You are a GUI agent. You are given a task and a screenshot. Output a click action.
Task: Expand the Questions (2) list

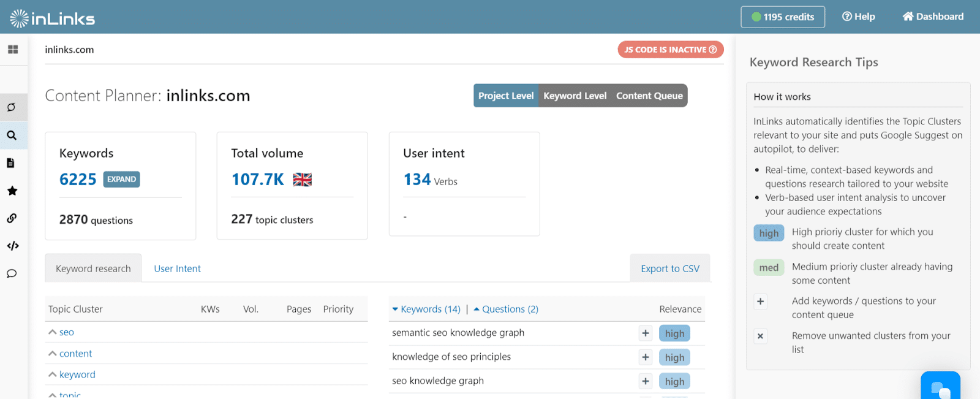pyautogui.click(x=506, y=310)
